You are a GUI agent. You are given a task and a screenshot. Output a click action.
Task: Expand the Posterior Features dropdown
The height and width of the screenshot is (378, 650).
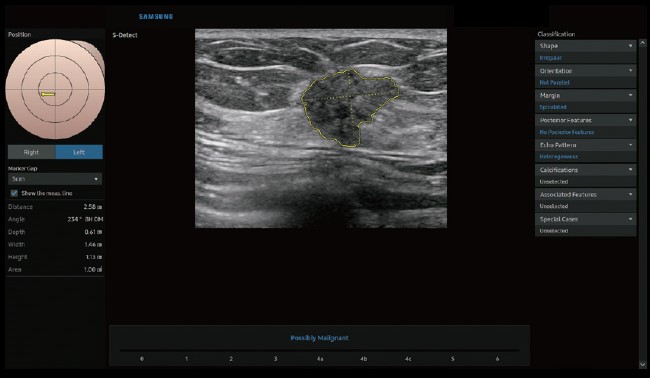(x=585, y=120)
